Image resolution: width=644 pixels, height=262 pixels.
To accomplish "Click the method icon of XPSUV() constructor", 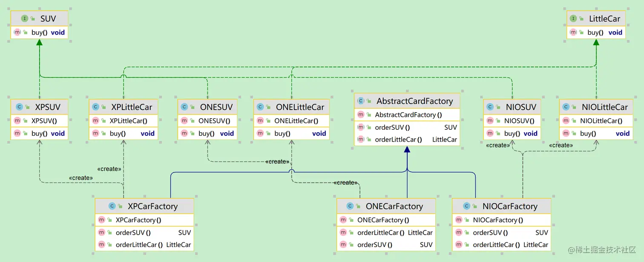I will tap(17, 121).
